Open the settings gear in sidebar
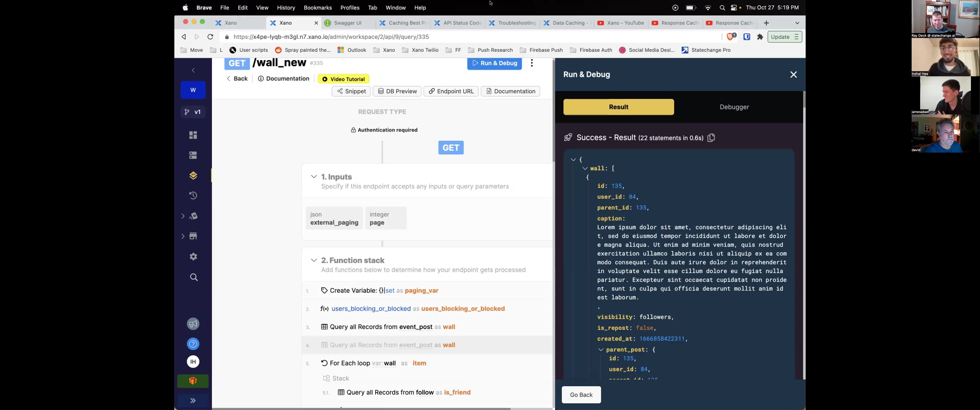The width and height of the screenshot is (980, 410). (x=193, y=257)
